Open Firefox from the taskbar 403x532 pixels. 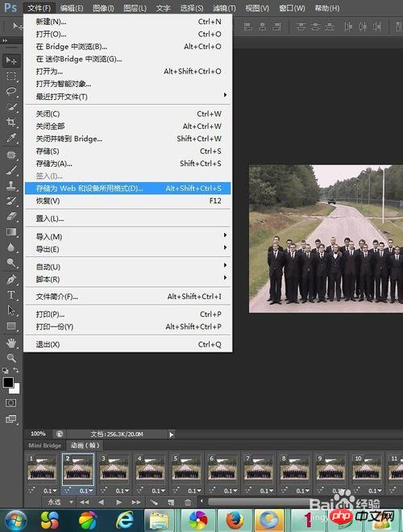pyautogui.click(x=235, y=520)
